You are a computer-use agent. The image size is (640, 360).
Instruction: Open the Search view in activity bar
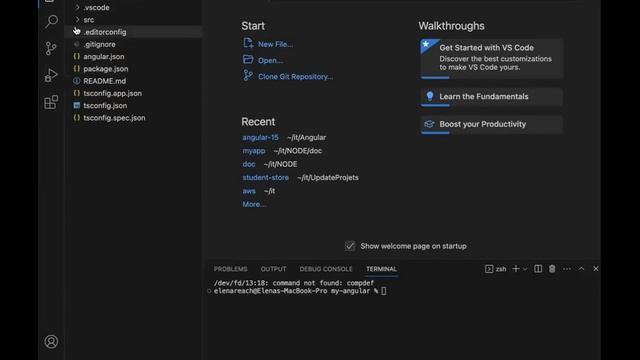point(51,21)
